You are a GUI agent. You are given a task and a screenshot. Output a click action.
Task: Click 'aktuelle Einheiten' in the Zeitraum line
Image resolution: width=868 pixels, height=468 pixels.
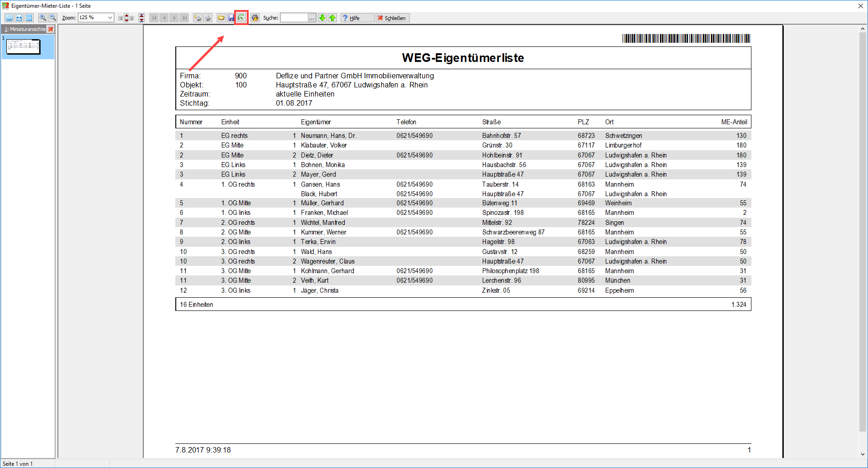coord(305,94)
